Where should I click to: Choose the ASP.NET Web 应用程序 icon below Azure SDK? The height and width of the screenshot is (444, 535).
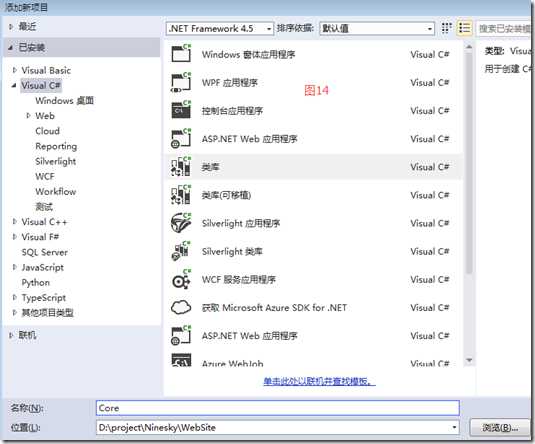pos(181,335)
